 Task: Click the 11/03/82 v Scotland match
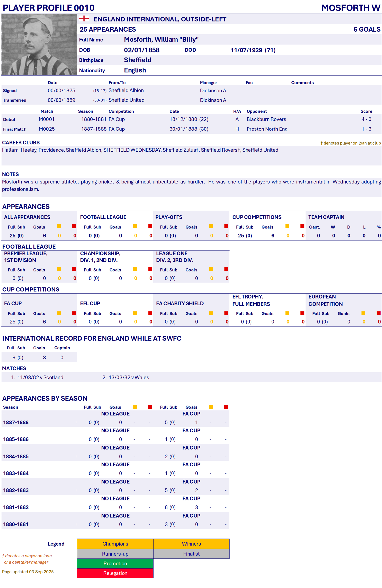click(x=40, y=377)
